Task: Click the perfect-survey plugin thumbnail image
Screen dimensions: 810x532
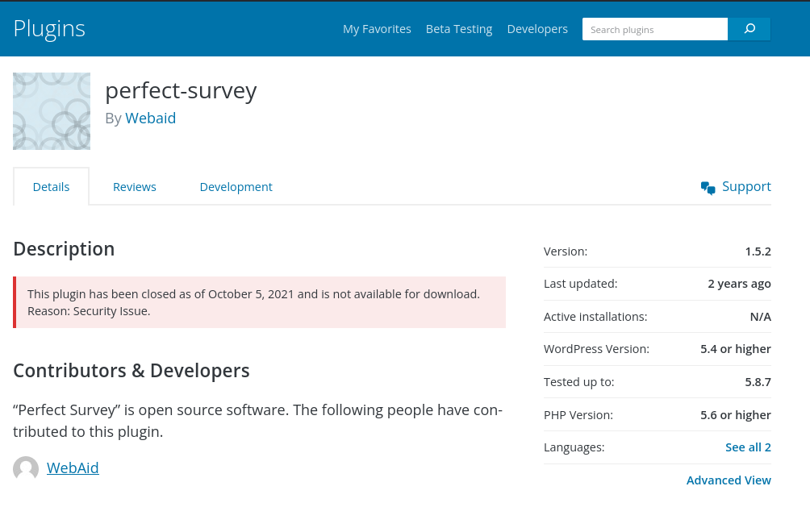Action: (x=52, y=111)
